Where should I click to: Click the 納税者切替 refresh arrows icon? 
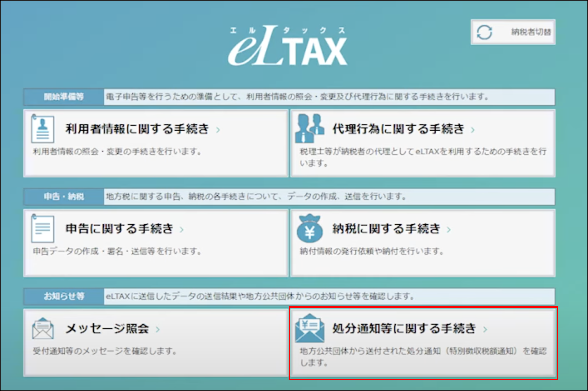[x=484, y=32]
